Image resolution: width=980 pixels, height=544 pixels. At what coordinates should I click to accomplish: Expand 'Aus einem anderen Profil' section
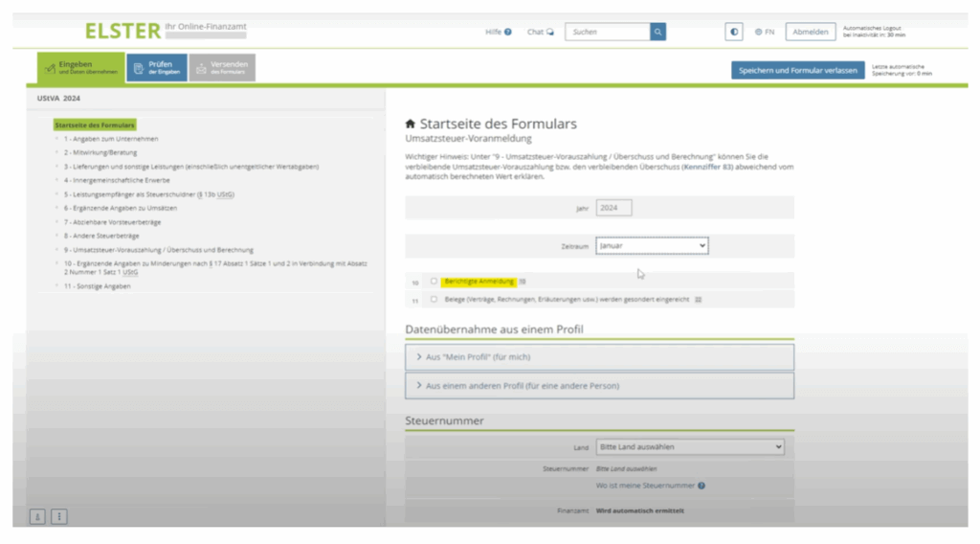click(599, 386)
